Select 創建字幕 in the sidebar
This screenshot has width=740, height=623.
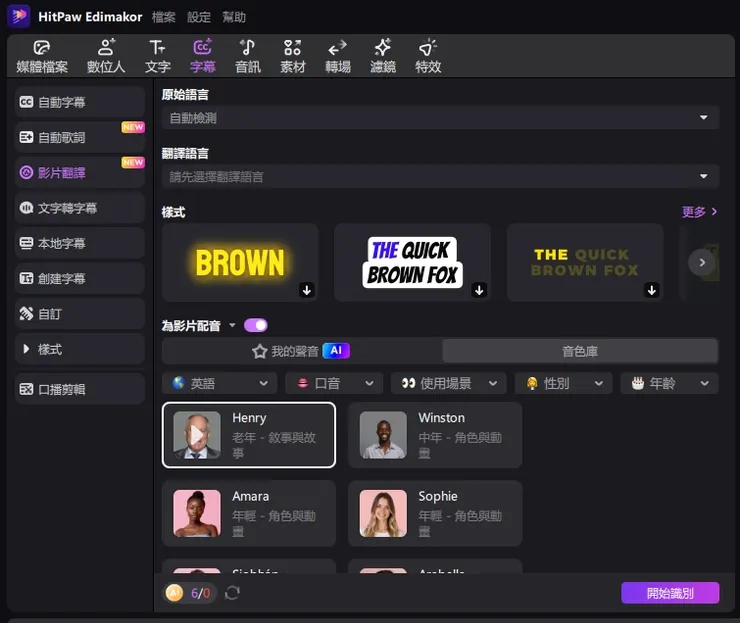click(x=79, y=278)
